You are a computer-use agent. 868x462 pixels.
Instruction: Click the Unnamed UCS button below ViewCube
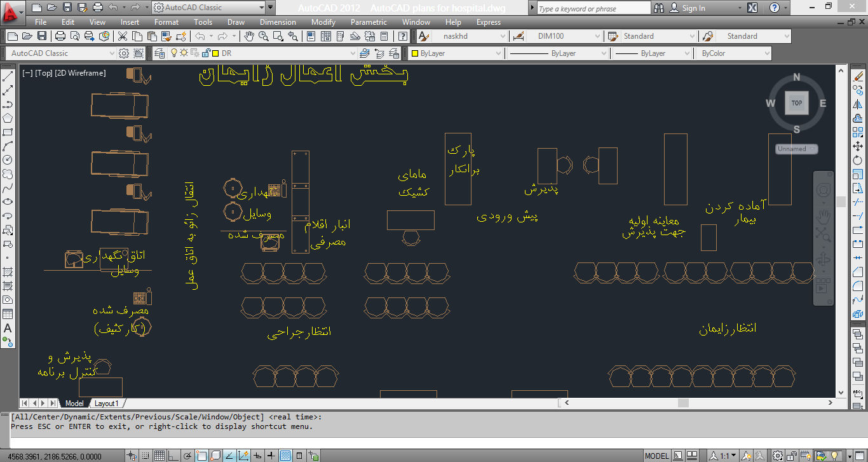tap(796, 149)
